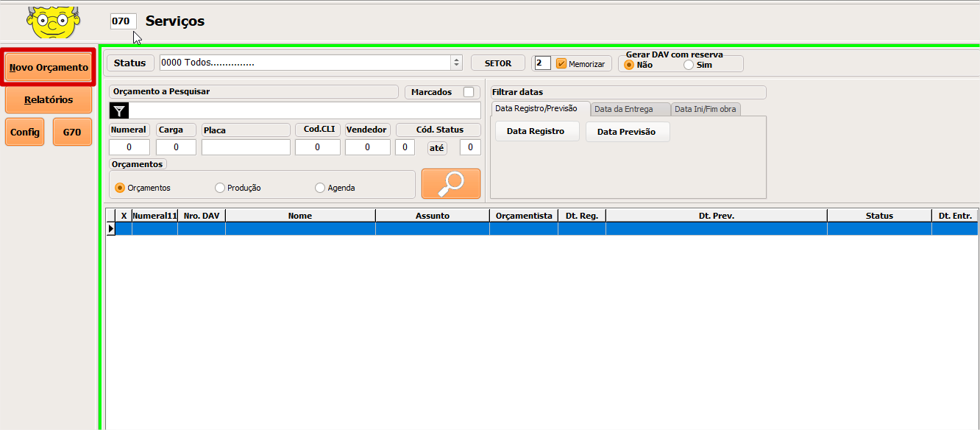Click the Placa input field
The width and height of the screenshot is (980, 430).
(246, 147)
